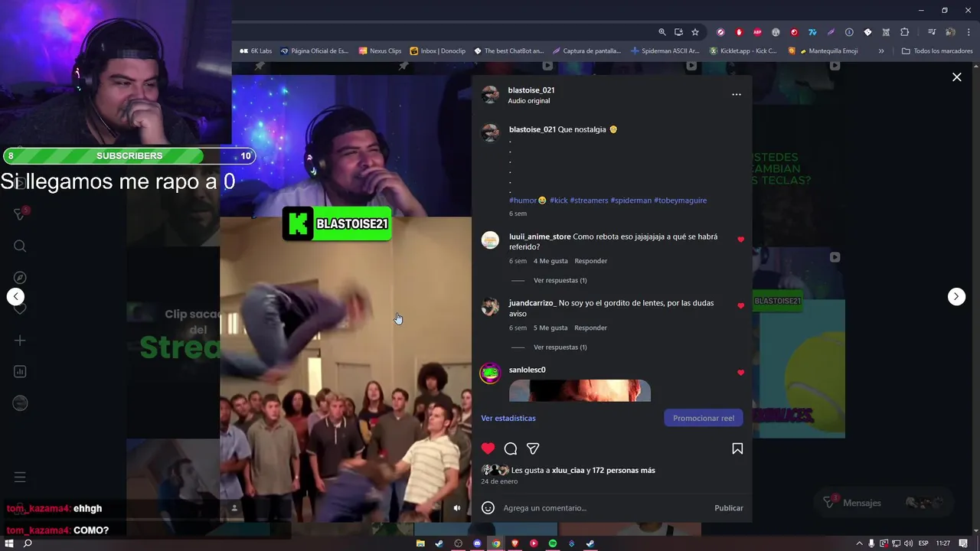Toggle the like heart on luuii_anime_store's comment
Screen dimensions: 980x551
(x=740, y=240)
